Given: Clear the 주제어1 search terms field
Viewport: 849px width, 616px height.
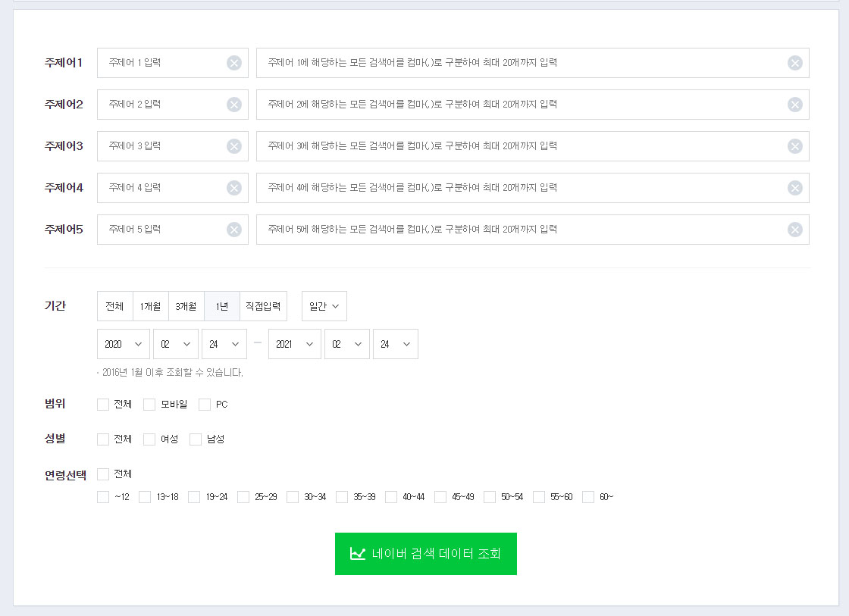Looking at the screenshot, I should (x=794, y=62).
